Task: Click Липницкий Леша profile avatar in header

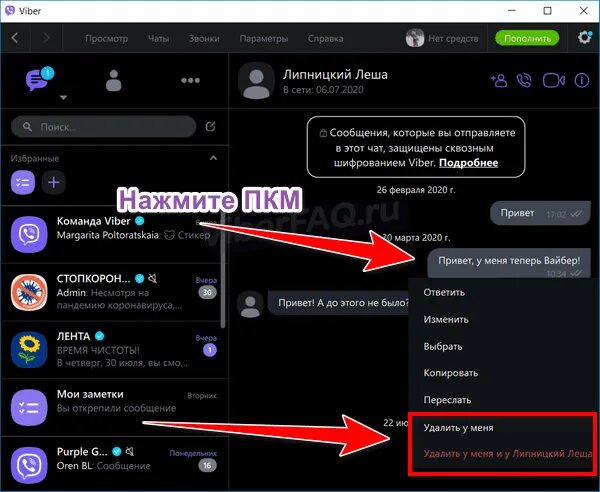Action: point(256,81)
